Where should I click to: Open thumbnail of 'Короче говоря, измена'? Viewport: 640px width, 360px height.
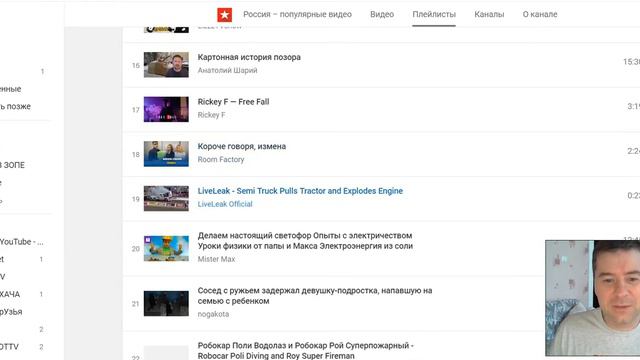pos(166,154)
